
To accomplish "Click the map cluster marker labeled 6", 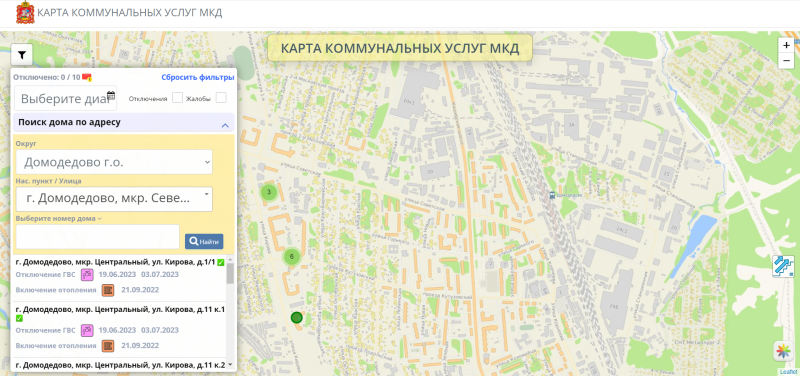I will click(291, 257).
